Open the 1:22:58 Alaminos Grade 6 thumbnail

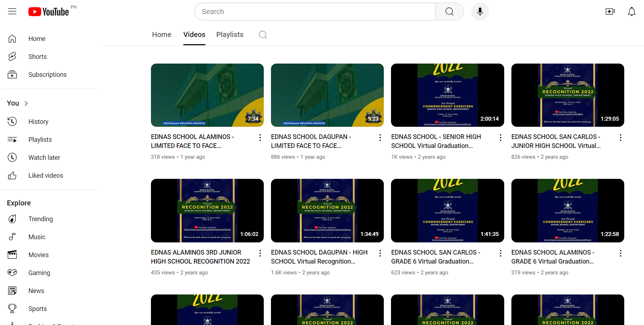pos(568,210)
